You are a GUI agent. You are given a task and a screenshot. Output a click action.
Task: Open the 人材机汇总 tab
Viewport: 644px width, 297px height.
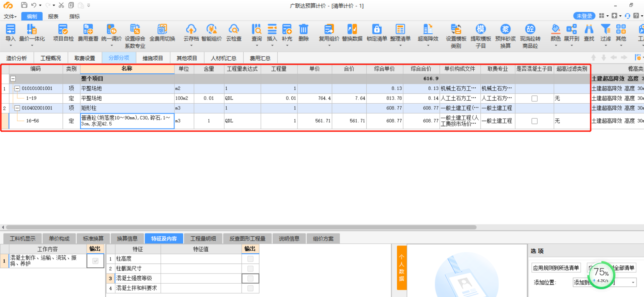coord(224,58)
